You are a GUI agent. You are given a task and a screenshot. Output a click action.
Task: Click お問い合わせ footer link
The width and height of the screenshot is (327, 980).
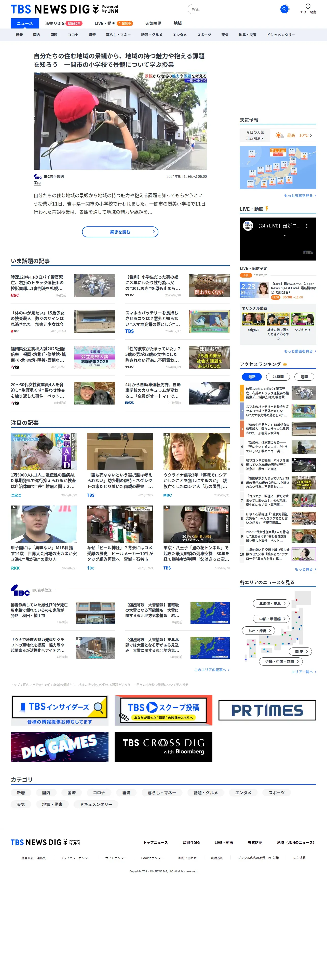pos(187,858)
